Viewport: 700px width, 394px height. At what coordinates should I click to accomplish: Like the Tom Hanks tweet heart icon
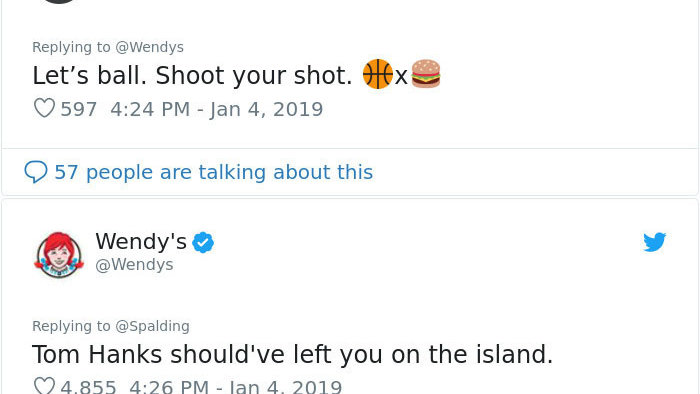[44, 386]
